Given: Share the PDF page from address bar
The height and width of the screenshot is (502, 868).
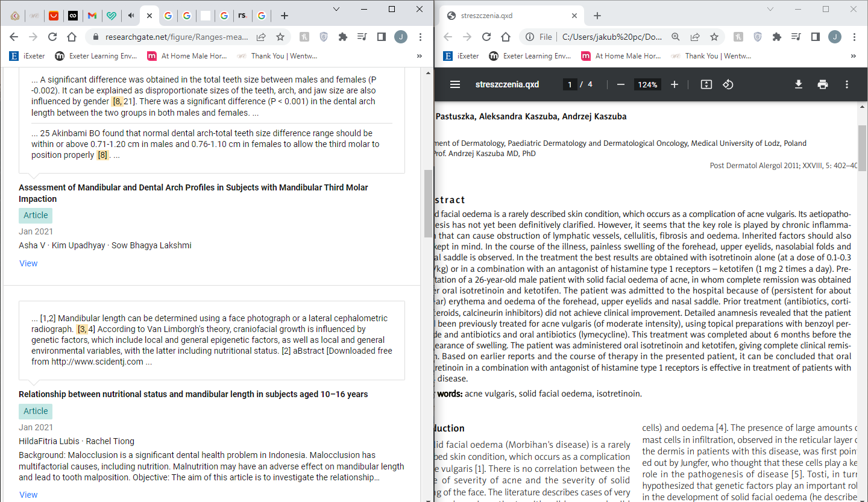Looking at the screenshot, I should tap(695, 37).
